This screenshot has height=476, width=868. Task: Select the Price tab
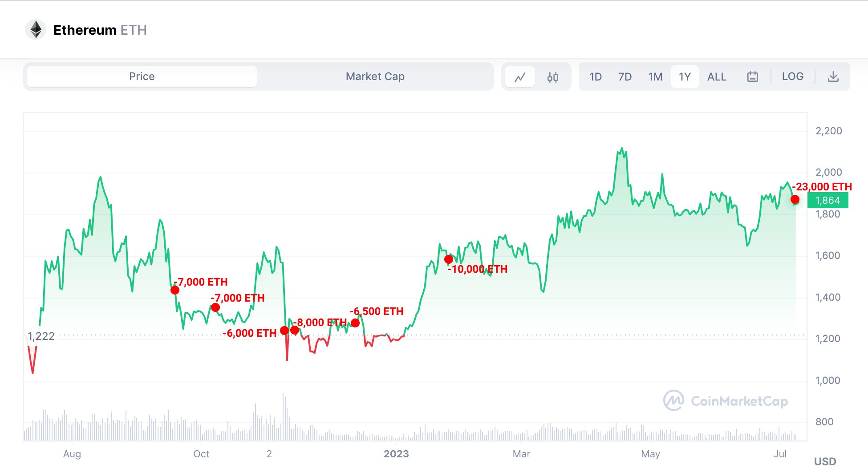(x=142, y=77)
